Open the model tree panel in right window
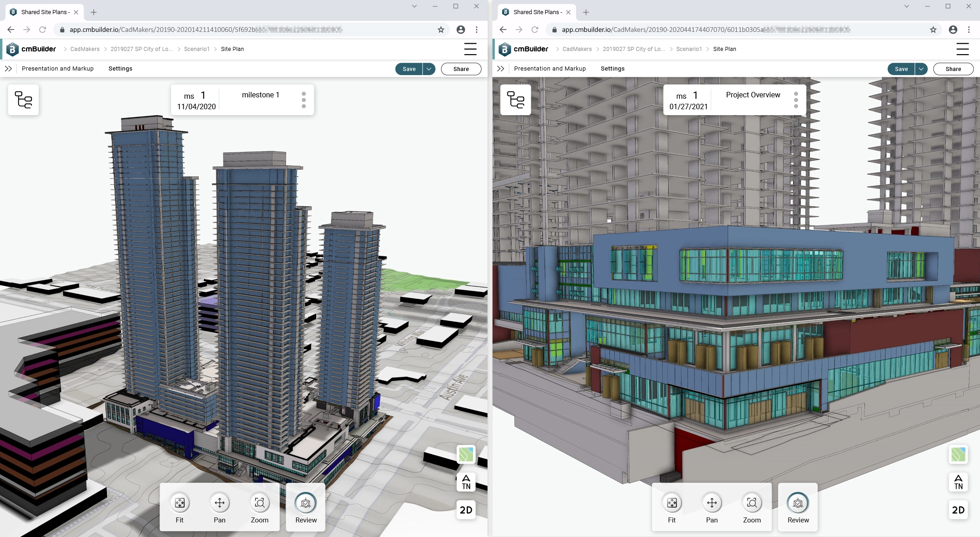The width and height of the screenshot is (980, 537). (516, 100)
